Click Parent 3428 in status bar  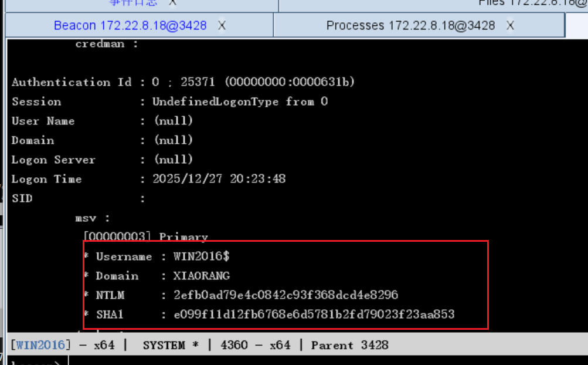pyautogui.click(x=349, y=345)
